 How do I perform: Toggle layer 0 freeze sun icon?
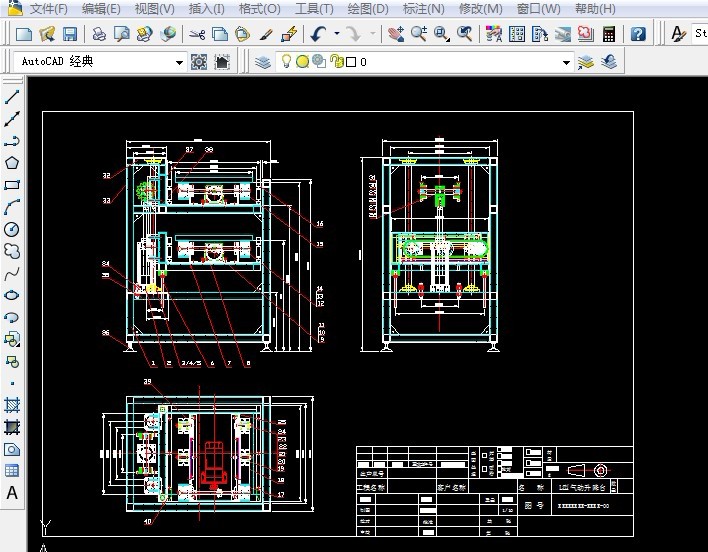pos(302,62)
